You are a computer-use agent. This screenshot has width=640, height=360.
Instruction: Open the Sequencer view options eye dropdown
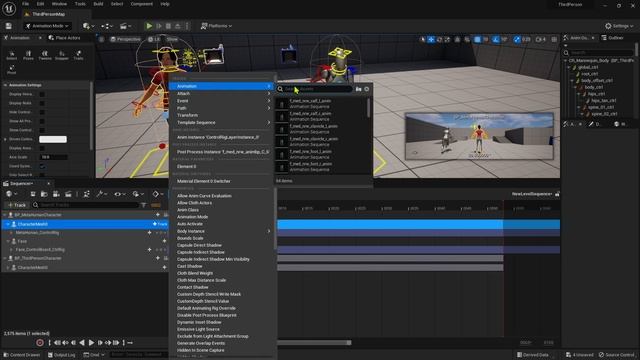pos(119,194)
